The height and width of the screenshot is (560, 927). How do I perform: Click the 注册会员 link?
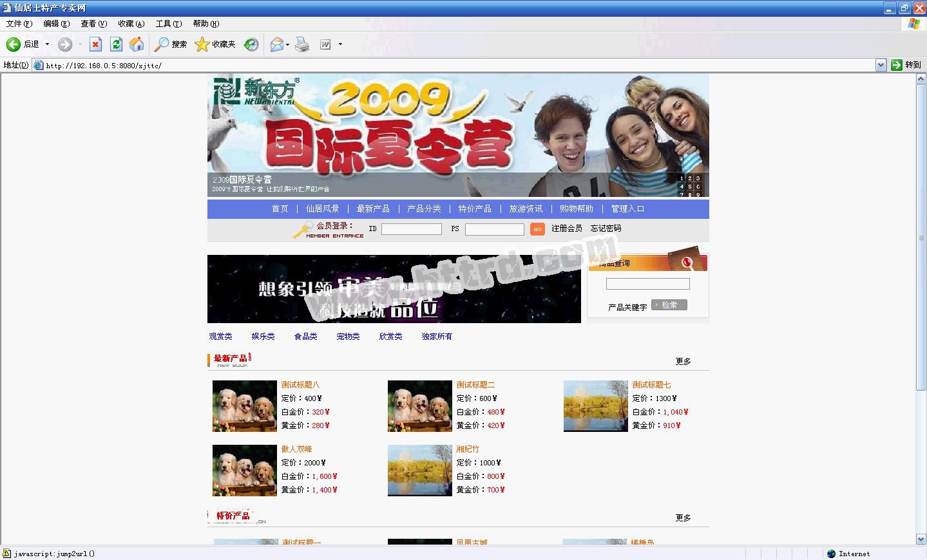(567, 229)
